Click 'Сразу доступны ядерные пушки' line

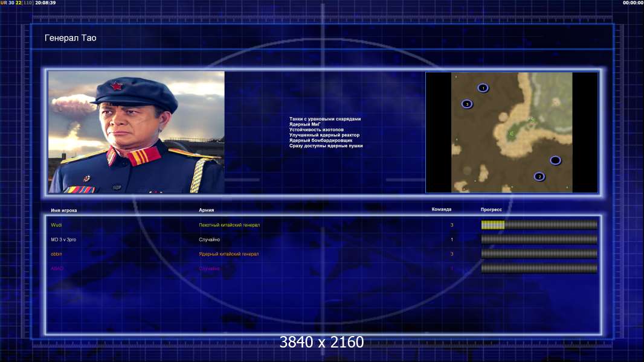click(x=326, y=145)
